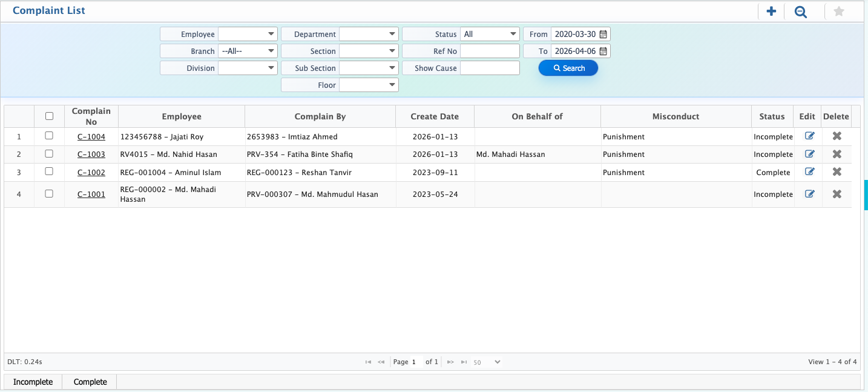The image size is (868, 392).
Task: Open the Branch dropdown
Action: pos(248,51)
